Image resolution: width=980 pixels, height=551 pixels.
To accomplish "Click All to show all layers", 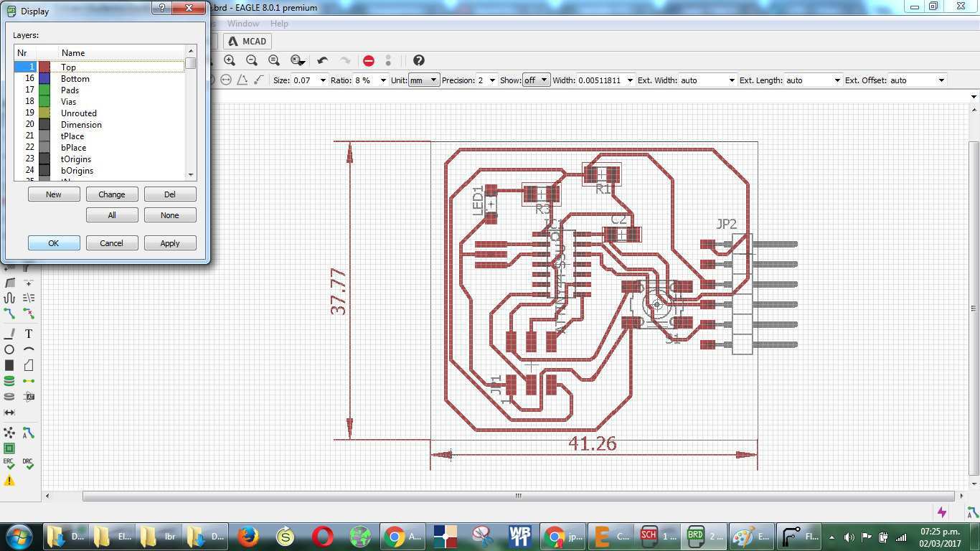I will tap(112, 215).
